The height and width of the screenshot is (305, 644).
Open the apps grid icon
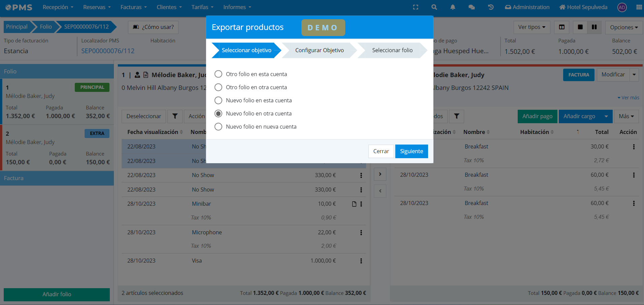[x=639, y=7]
